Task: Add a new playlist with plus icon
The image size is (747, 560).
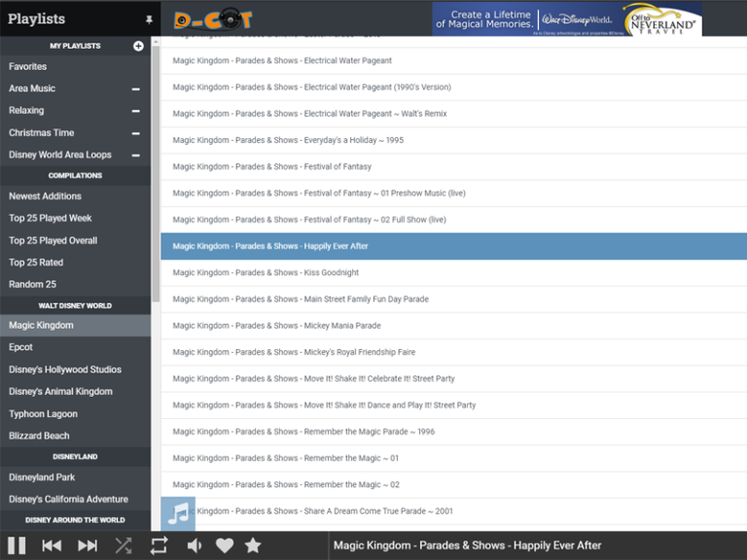Action: (138, 46)
